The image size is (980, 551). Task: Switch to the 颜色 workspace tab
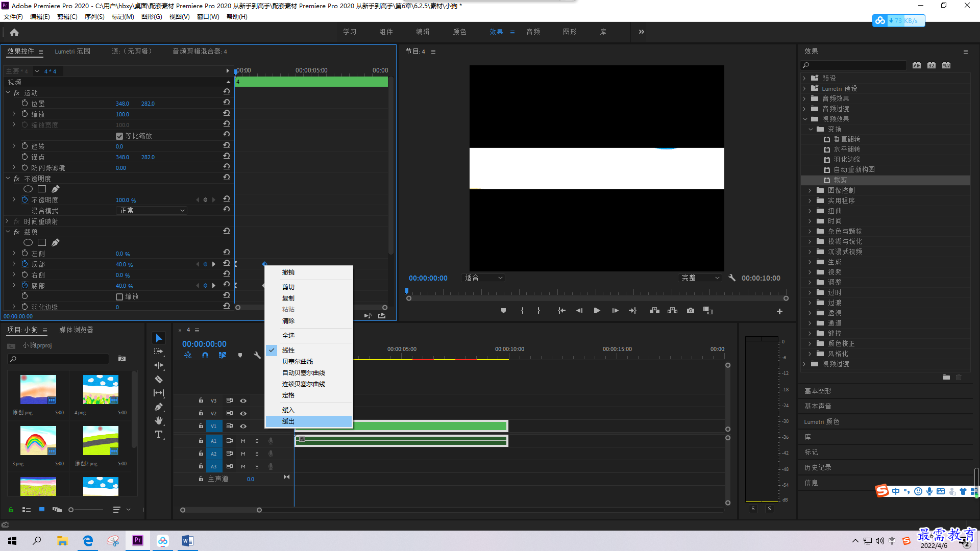[x=459, y=32]
